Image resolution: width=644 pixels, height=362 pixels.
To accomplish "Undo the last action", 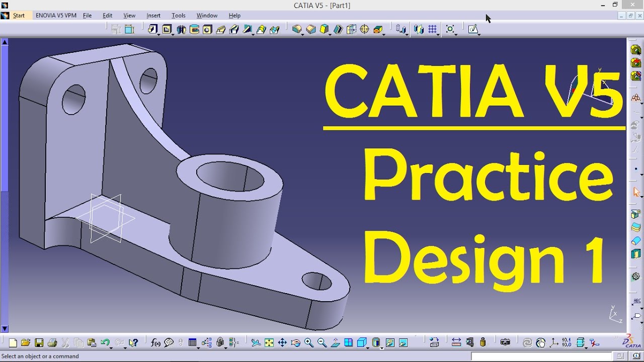I will tap(105, 343).
